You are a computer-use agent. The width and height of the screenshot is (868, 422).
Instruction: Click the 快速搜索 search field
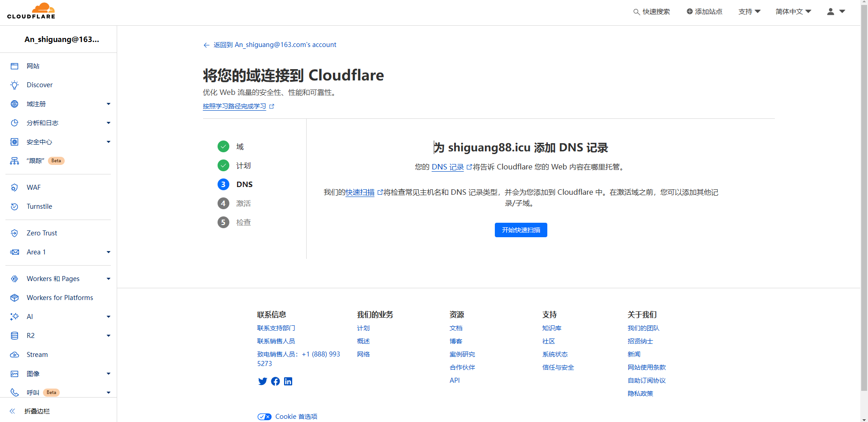coord(651,11)
